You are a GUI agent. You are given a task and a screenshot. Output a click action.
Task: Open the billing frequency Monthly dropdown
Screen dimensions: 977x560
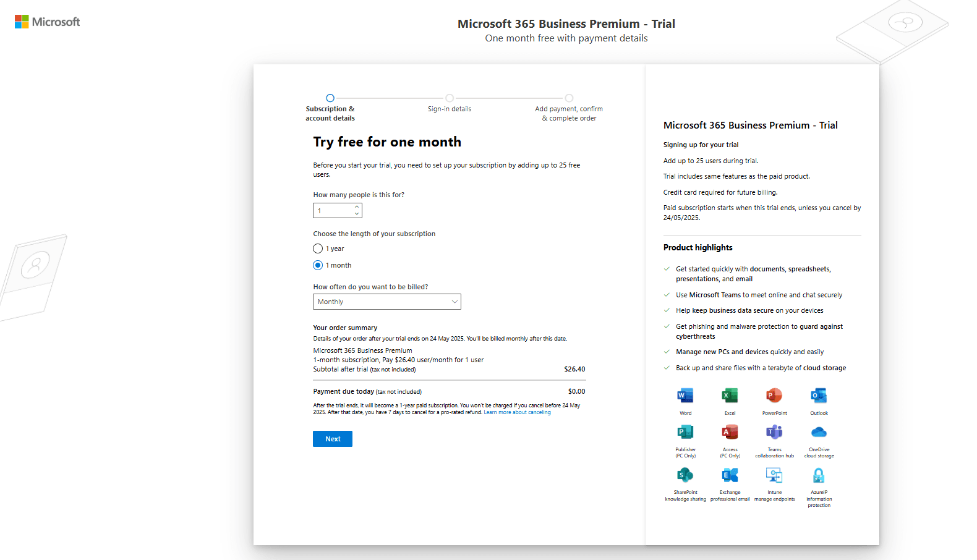point(387,302)
